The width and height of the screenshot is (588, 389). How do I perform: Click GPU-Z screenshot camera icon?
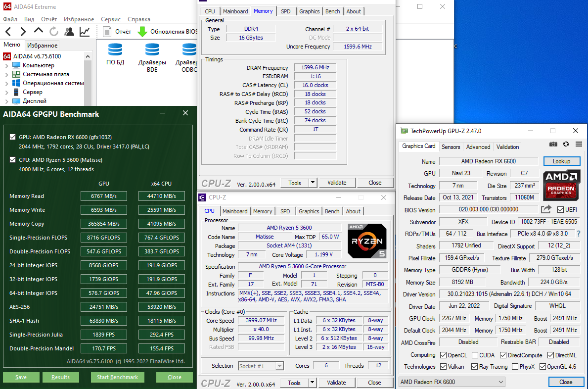[x=553, y=144]
